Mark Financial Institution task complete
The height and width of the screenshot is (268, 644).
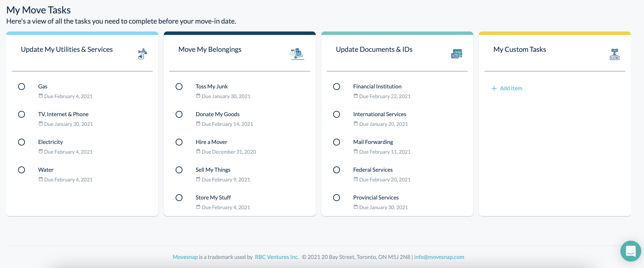[x=337, y=87]
